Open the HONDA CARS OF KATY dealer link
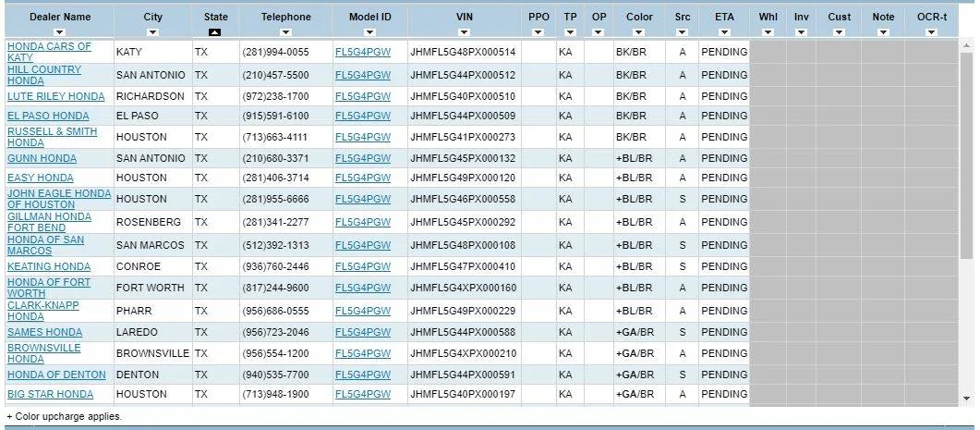 click(49, 52)
